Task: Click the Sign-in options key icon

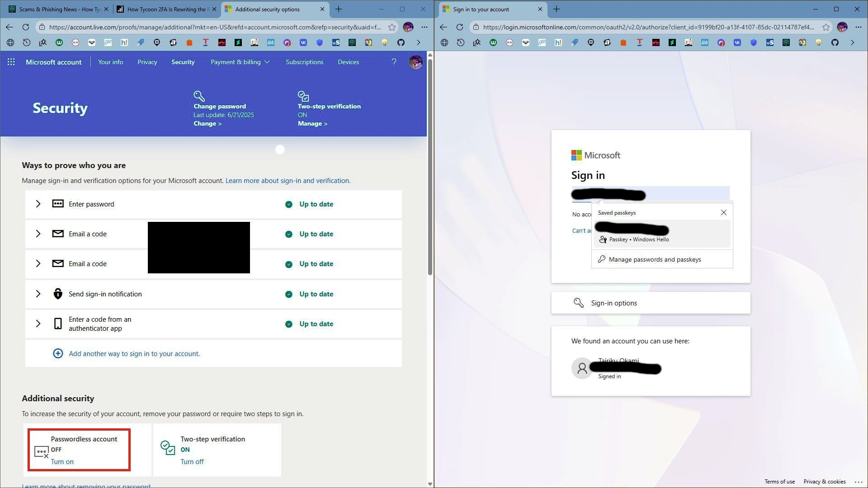Action: point(579,303)
